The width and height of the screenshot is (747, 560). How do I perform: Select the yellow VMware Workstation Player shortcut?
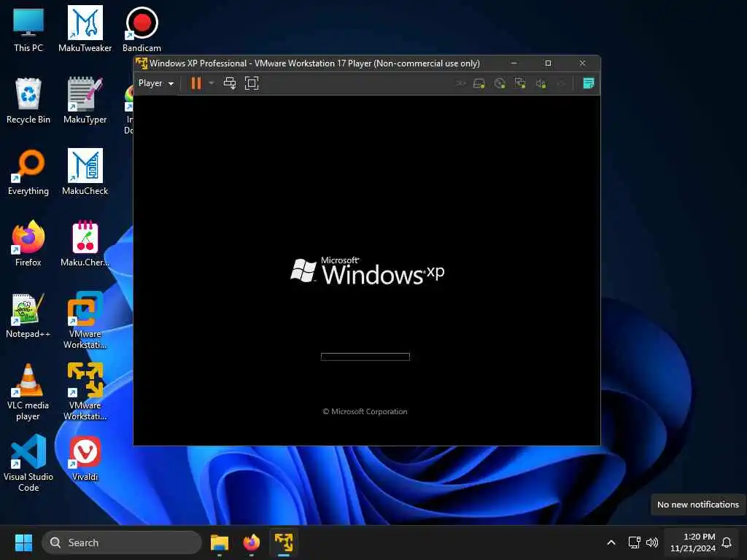85,392
